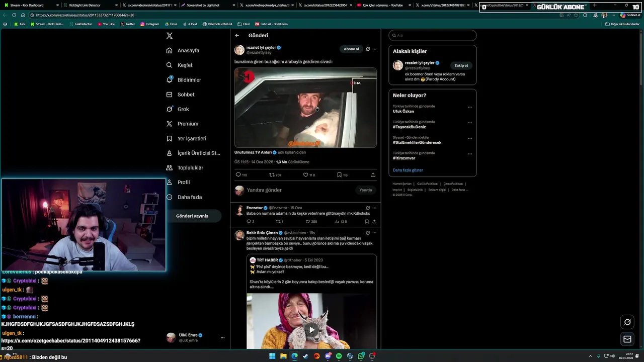
Task: Open Bildirimler notifications
Action: (184, 79)
